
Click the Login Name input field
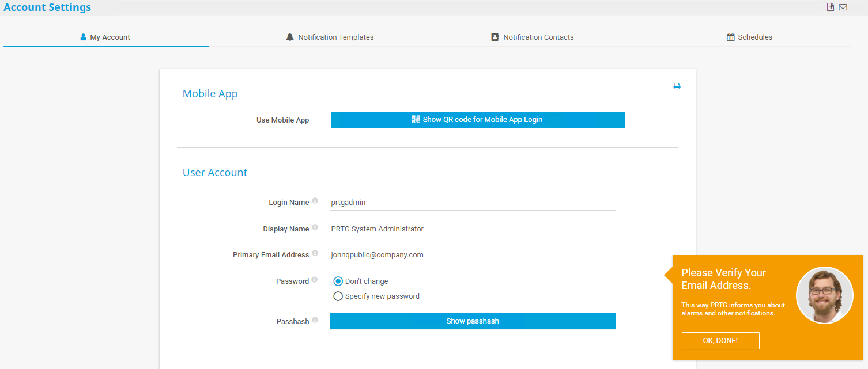473,203
